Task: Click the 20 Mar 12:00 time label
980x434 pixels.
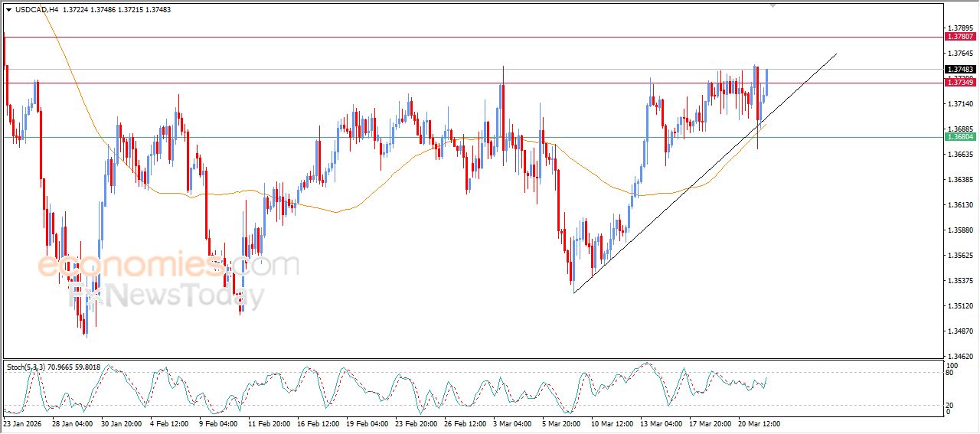Action: tap(759, 423)
